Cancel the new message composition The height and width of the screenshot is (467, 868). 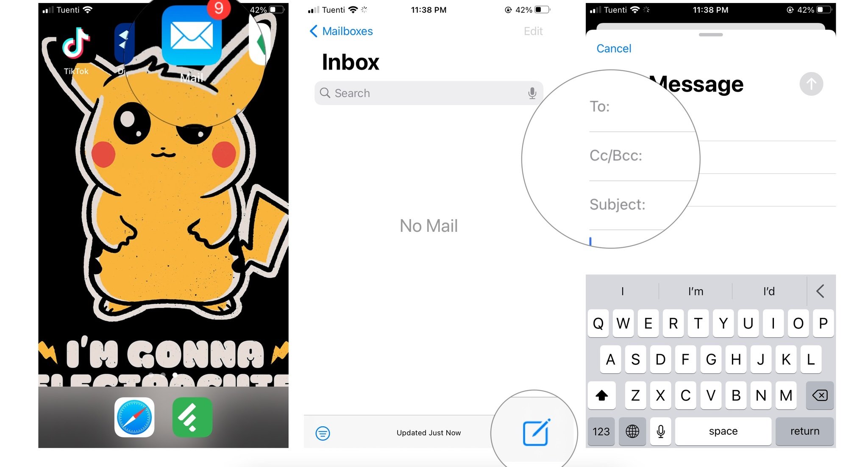point(613,49)
